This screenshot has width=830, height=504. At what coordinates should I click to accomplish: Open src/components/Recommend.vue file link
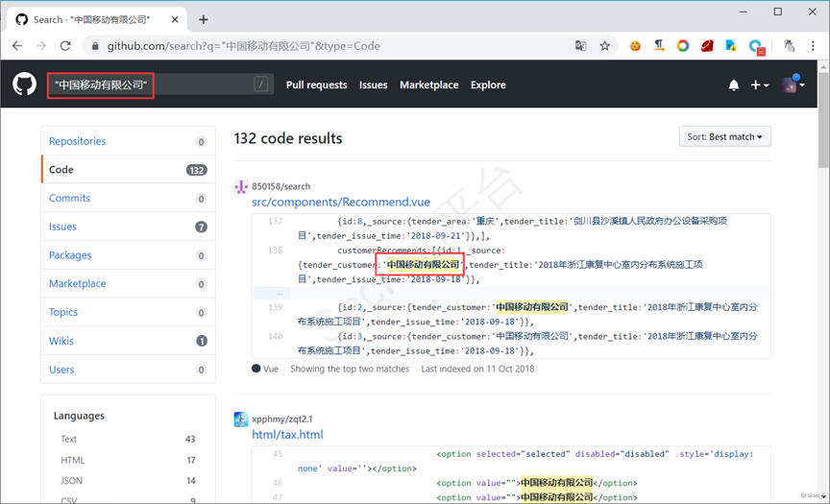(x=341, y=203)
